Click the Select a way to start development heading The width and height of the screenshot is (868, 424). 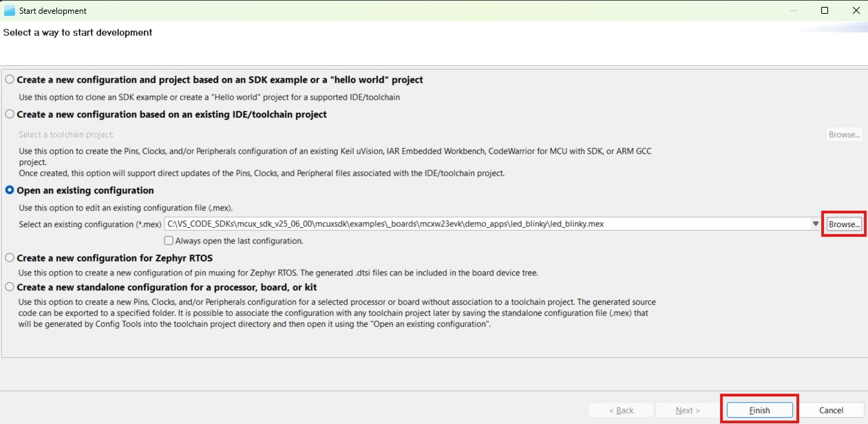(x=78, y=32)
